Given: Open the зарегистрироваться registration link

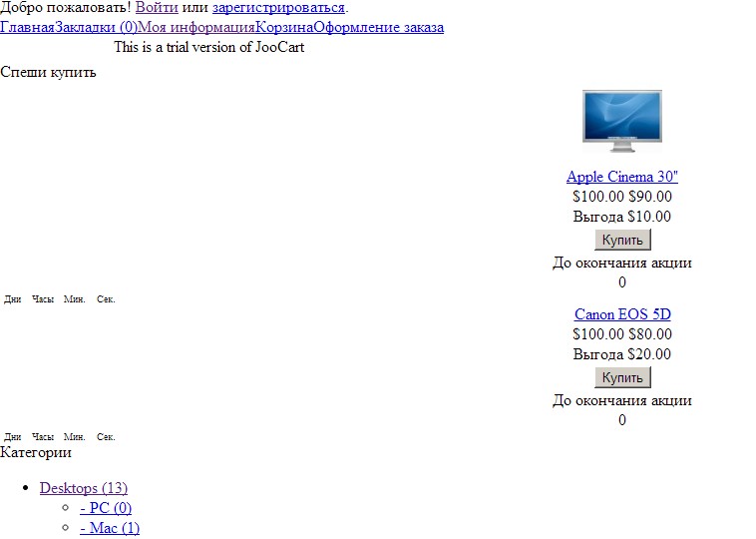Looking at the screenshot, I should (x=278, y=8).
